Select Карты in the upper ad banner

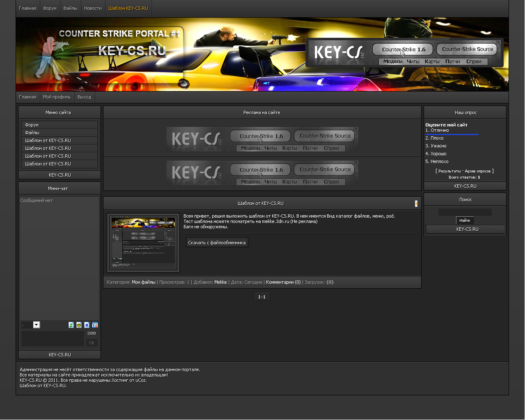(x=289, y=148)
